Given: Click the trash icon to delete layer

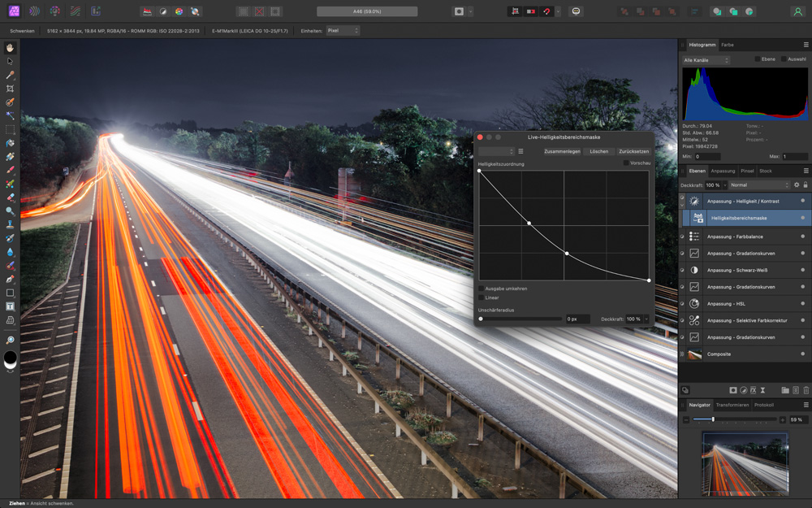Looking at the screenshot, I should pos(806,390).
